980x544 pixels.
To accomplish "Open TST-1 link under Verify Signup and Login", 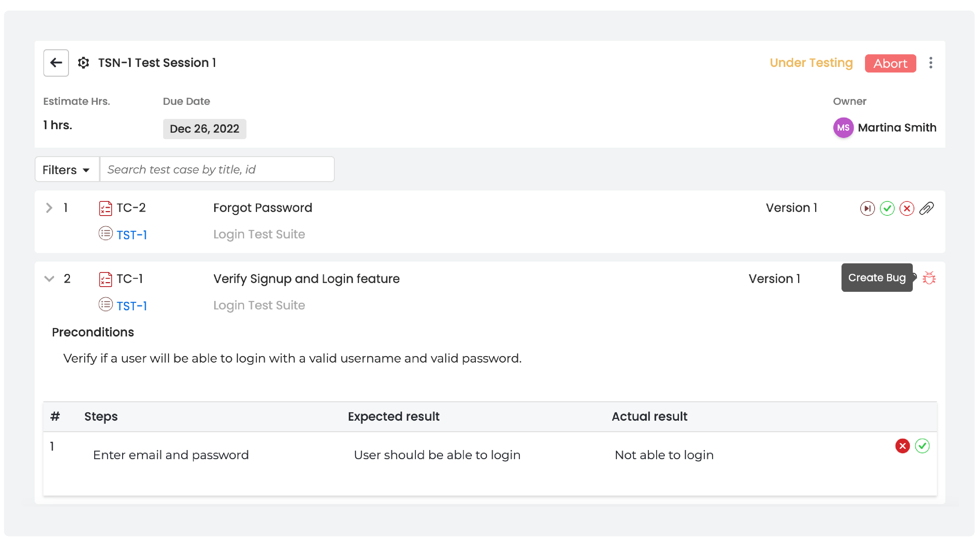I will (132, 306).
